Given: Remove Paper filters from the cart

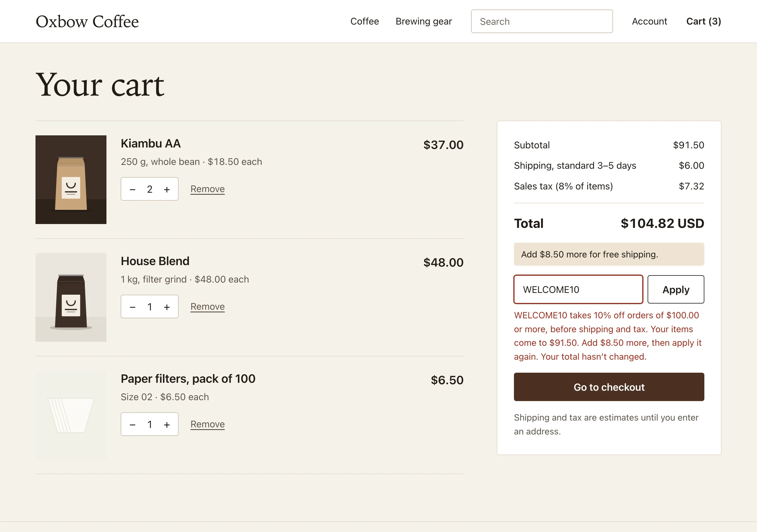Looking at the screenshot, I should pyautogui.click(x=207, y=424).
